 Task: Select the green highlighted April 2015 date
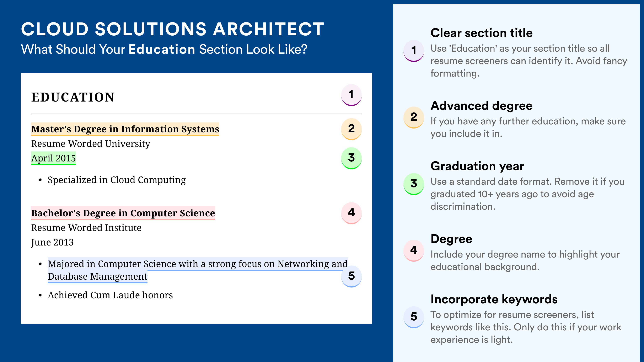(54, 158)
